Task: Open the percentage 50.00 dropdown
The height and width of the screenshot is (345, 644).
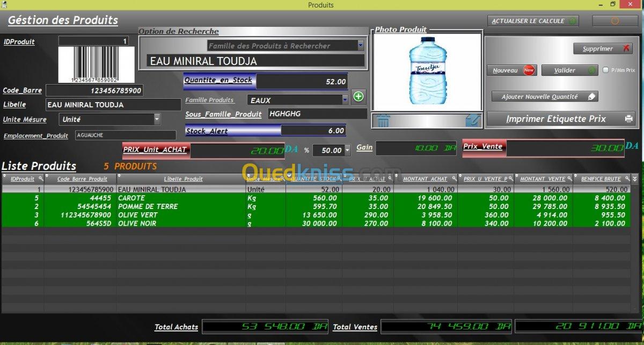Action: 347,150
